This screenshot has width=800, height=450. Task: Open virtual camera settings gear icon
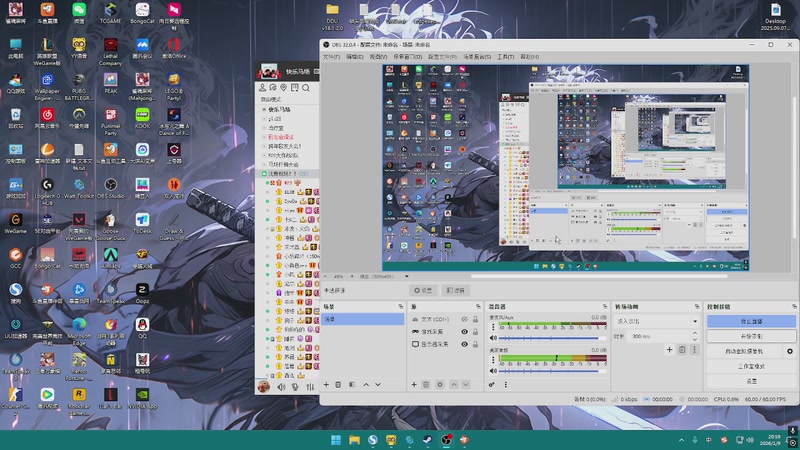tap(790, 352)
